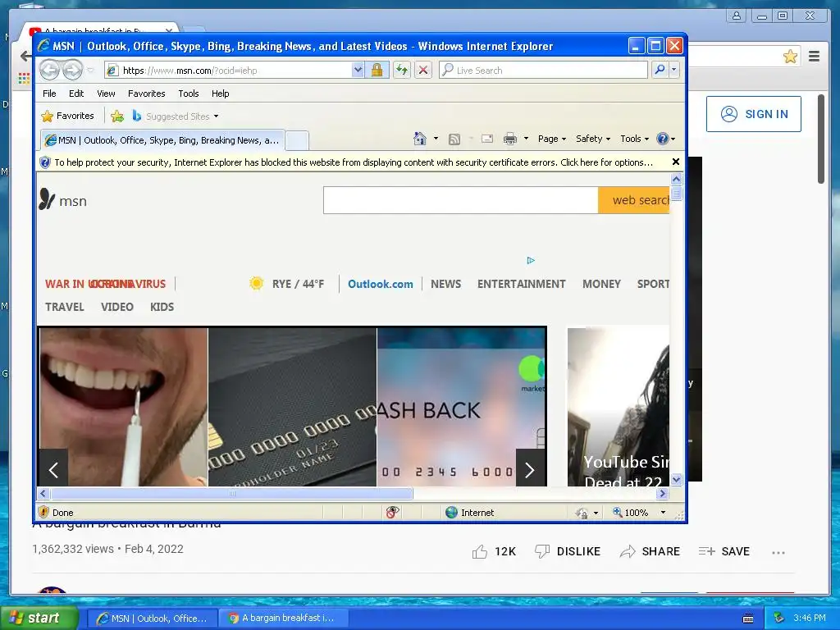Click the Read Mail envelope icon

487,139
